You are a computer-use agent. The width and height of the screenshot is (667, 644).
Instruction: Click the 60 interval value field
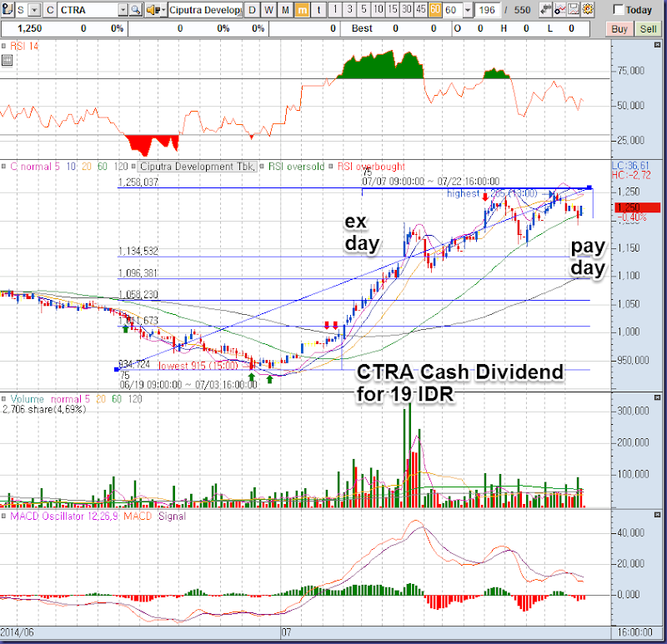pyautogui.click(x=453, y=9)
